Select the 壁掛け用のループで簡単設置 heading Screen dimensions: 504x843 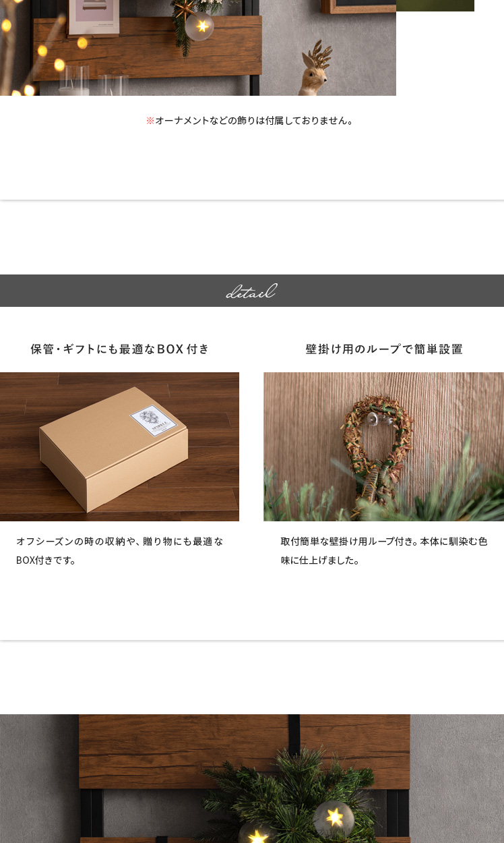(x=384, y=349)
